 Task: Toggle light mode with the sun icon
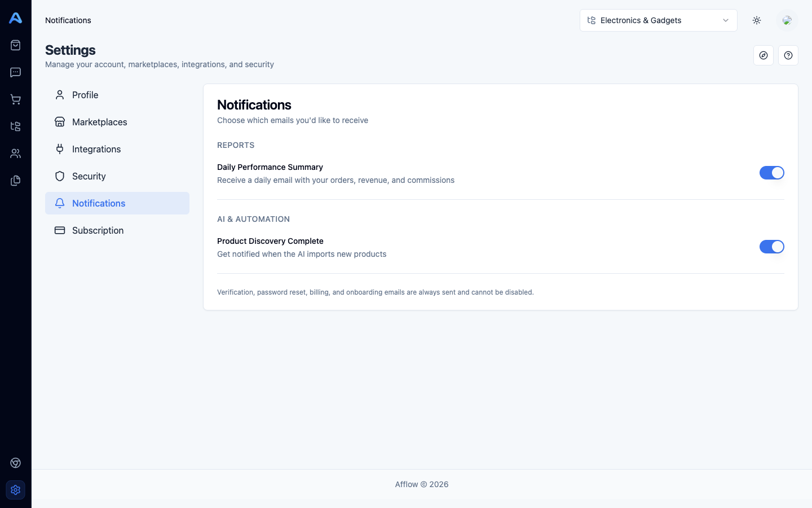click(x=757, y=20)
